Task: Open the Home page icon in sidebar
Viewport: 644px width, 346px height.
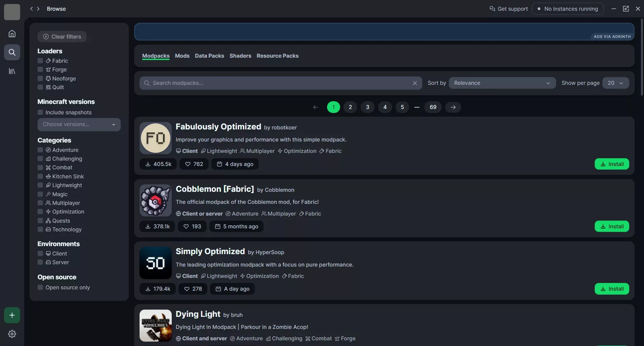Action: click(12, 34)
